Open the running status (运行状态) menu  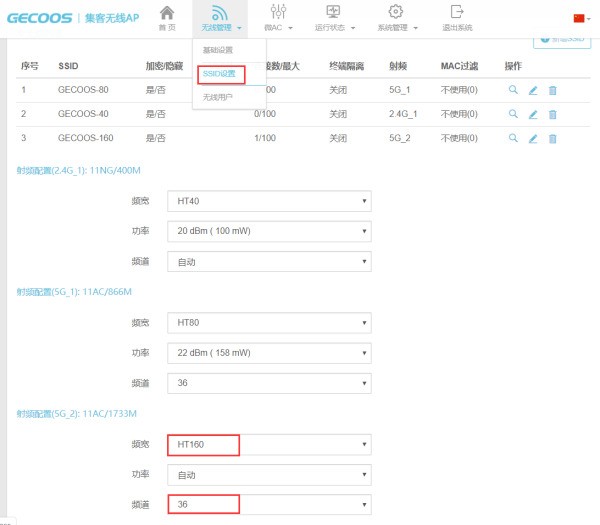coord(334,18)
